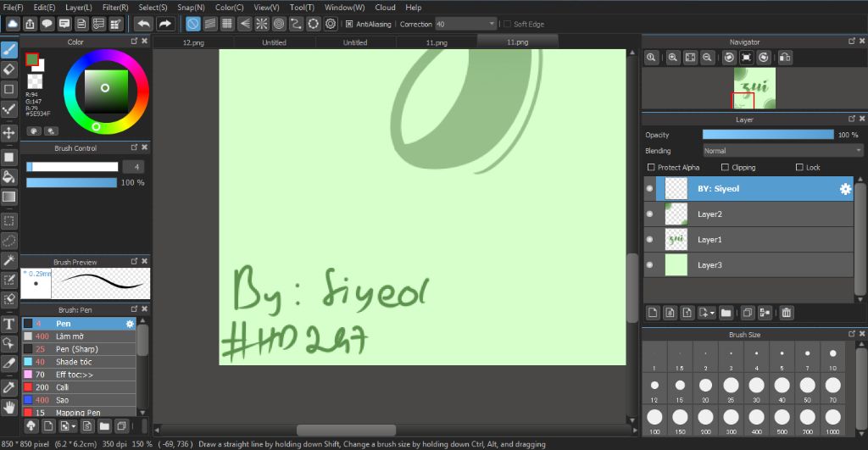Adjust the layer Opacity slider
The height and width of the screenshot is (450, 868).
pyautogui.click(x=768, y=135)
